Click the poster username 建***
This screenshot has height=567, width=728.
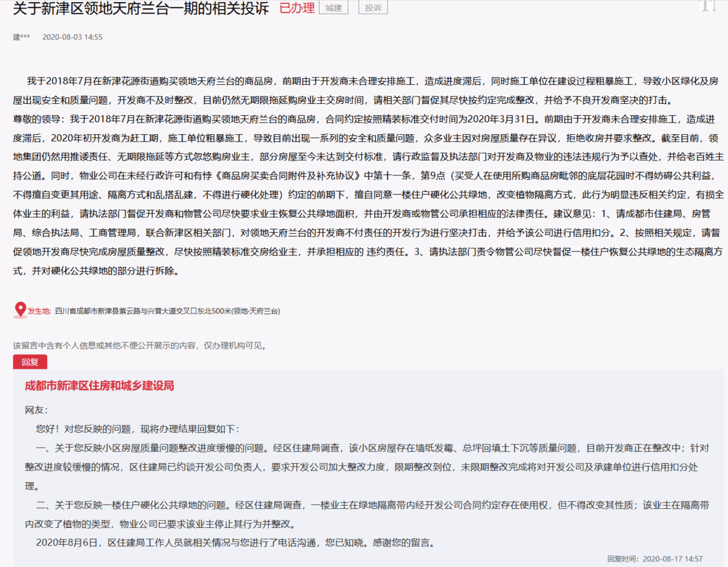tap(22, 37)
